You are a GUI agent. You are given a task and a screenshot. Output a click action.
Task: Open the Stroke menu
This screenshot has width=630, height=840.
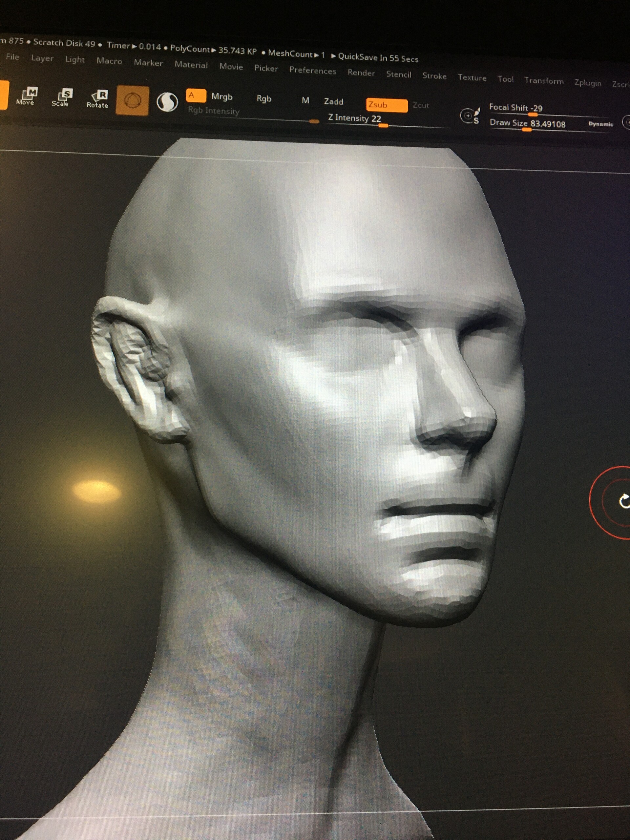[x=434, y=76]
